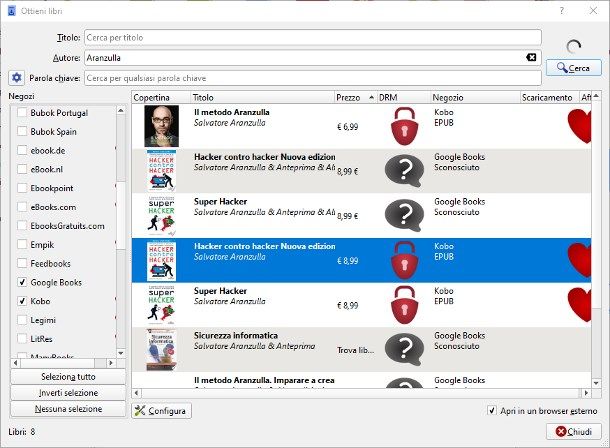
Task: Sort results by the Scaricamento column header
Action: 549,97
